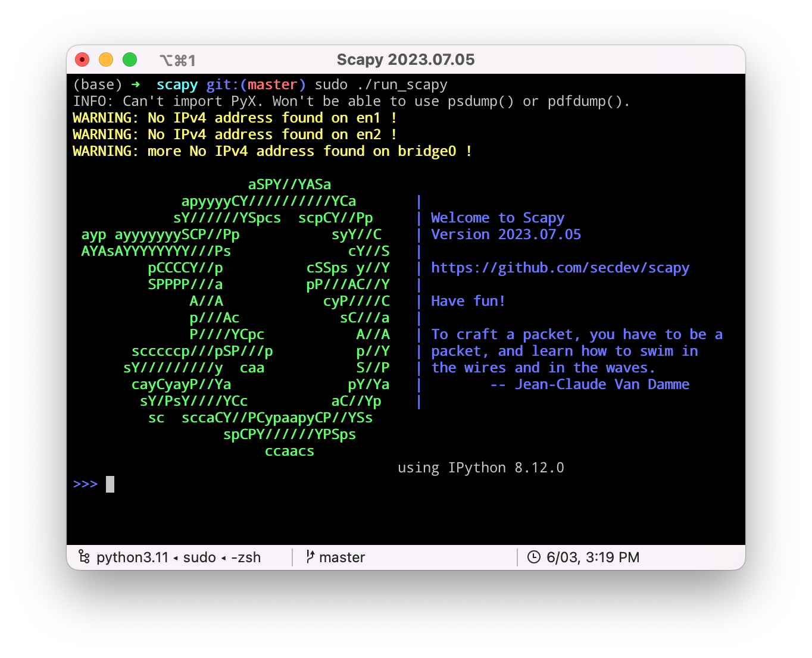Click the bridge0 IPv4 warning line
The image size is (812, 658).
[x=272, y=151]
